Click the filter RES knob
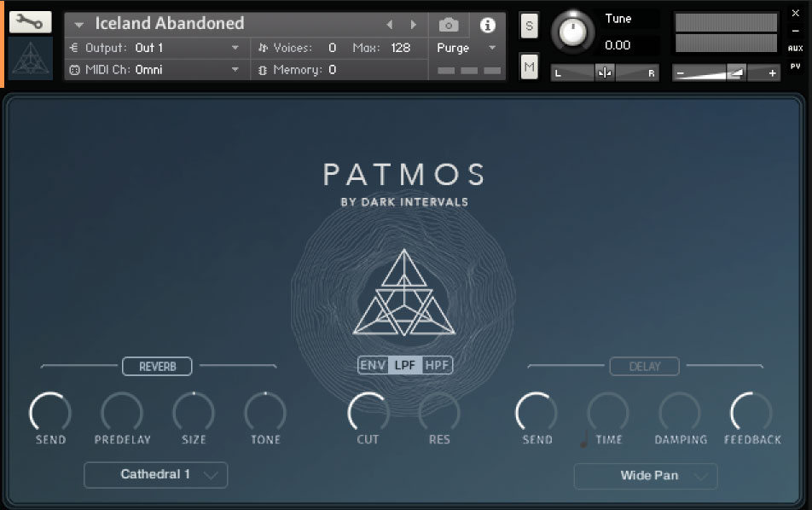Screen dimensions: 812x510 coord(439,412)
